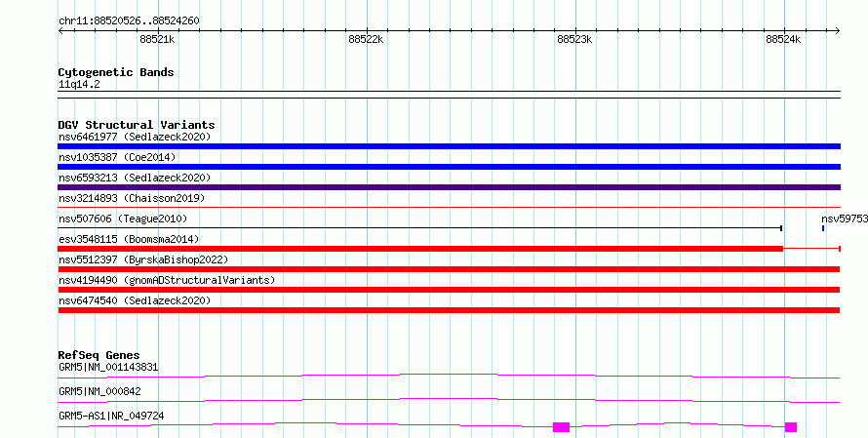Open the nsv1035387 (Coe2014) label
The width and height of the screenshot is (868, 438).
tap(117, 157)
